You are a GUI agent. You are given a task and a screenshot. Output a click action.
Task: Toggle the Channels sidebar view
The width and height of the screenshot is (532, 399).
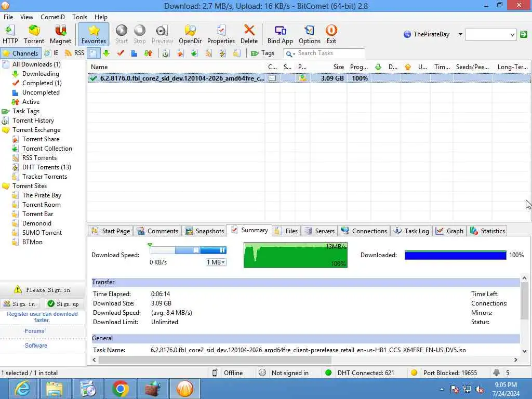[x=21, y=54]
